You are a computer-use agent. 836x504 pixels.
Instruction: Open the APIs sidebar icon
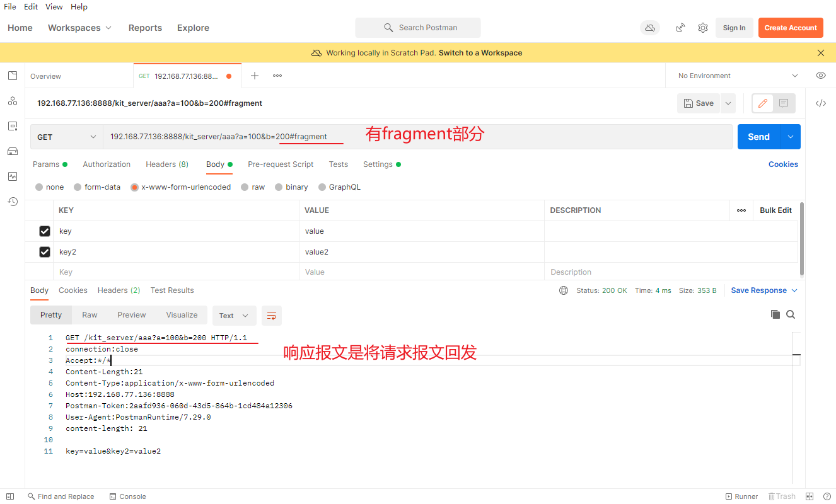coord(13,101)
